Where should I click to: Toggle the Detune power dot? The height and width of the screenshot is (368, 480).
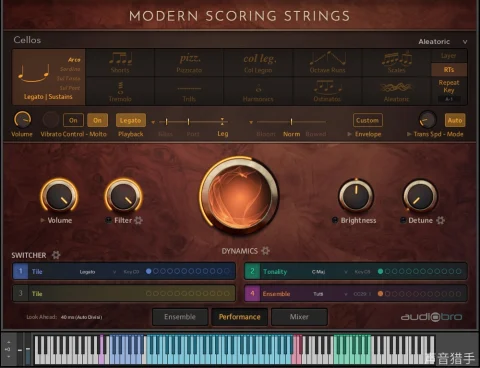coord(403,220)
